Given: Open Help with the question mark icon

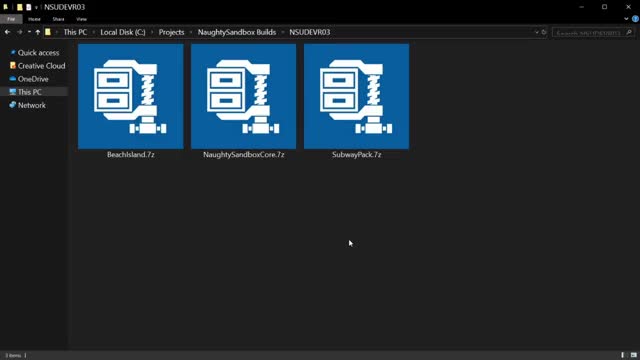Looking at the screenshot, I should (x=635, y=19).
